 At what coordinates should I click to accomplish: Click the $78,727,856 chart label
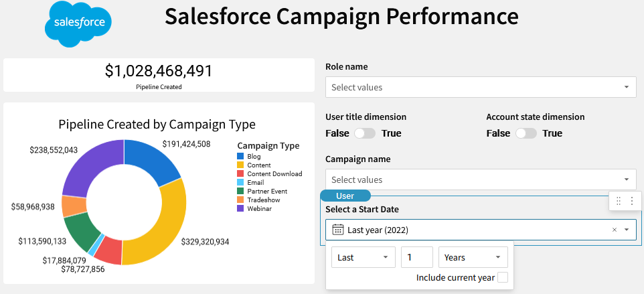83,269
